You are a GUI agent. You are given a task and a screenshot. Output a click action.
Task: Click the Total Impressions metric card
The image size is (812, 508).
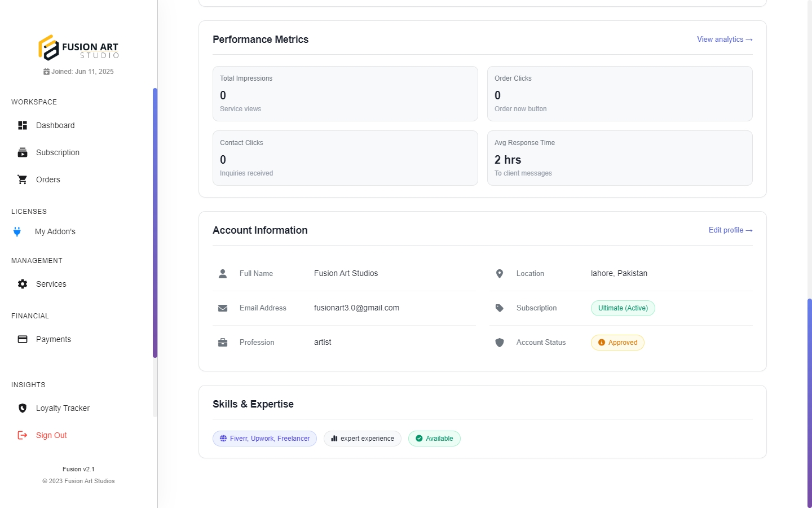point(345,94)
